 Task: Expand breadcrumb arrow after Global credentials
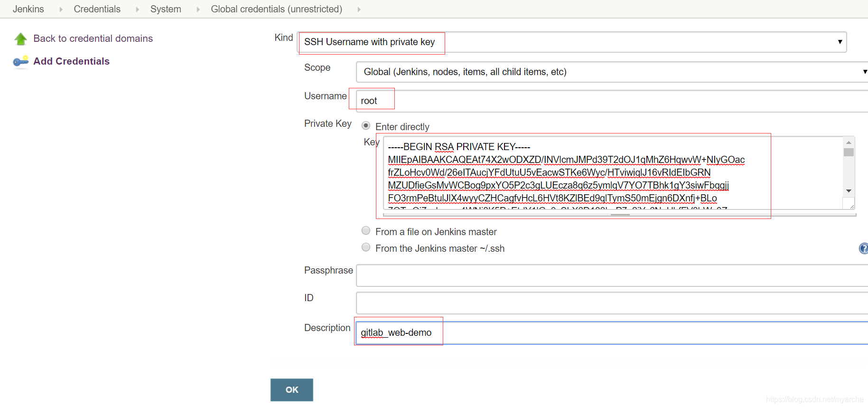359,9
